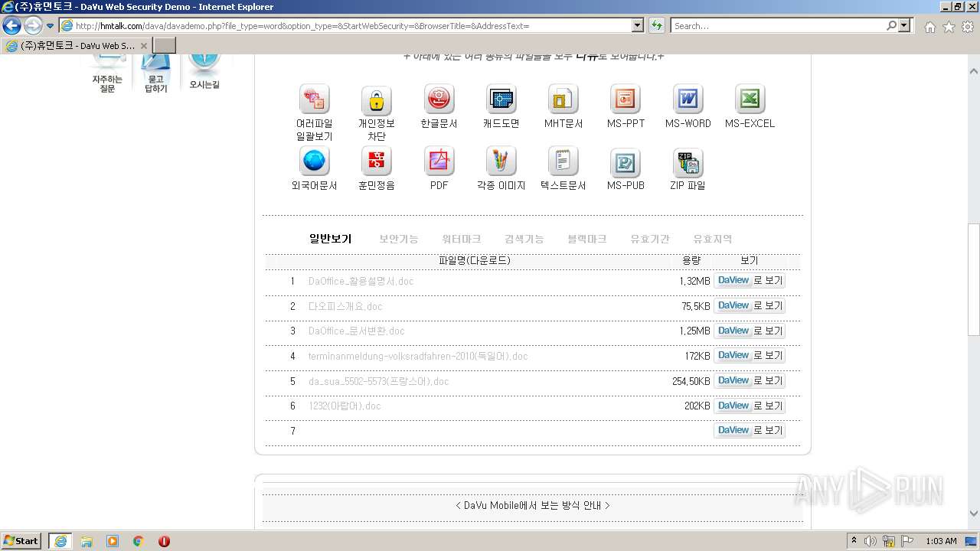Switch to the 블랙마크 tab

click(x=587, y=239)
